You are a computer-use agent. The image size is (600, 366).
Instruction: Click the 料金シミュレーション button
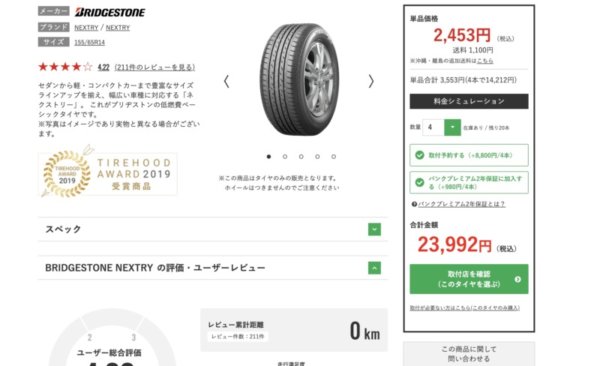469,101
